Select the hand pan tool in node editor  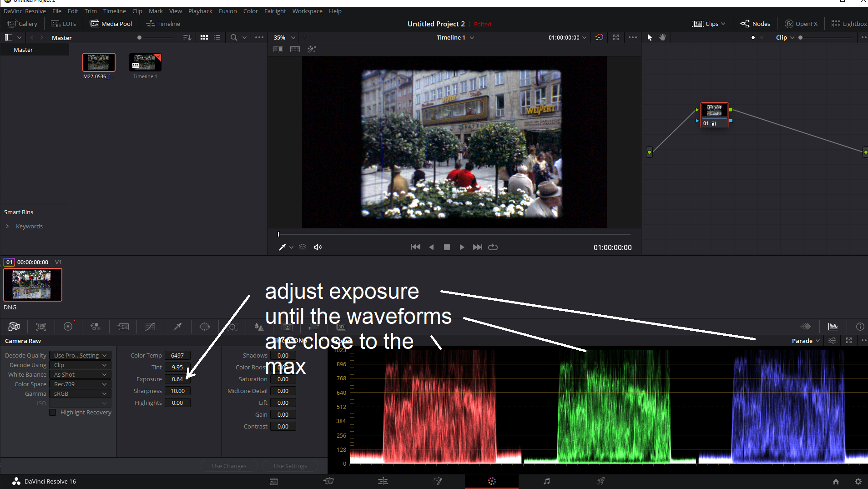coord(662,37)
